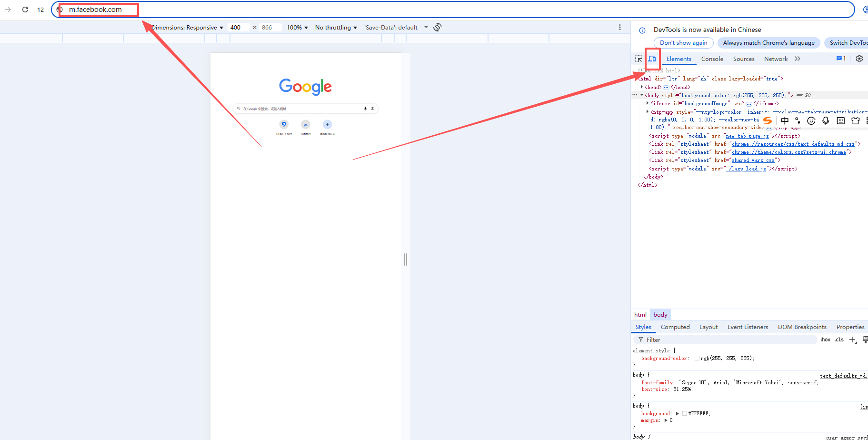Expand the head element node
868x440 pixels.
(x=642, y=87)
